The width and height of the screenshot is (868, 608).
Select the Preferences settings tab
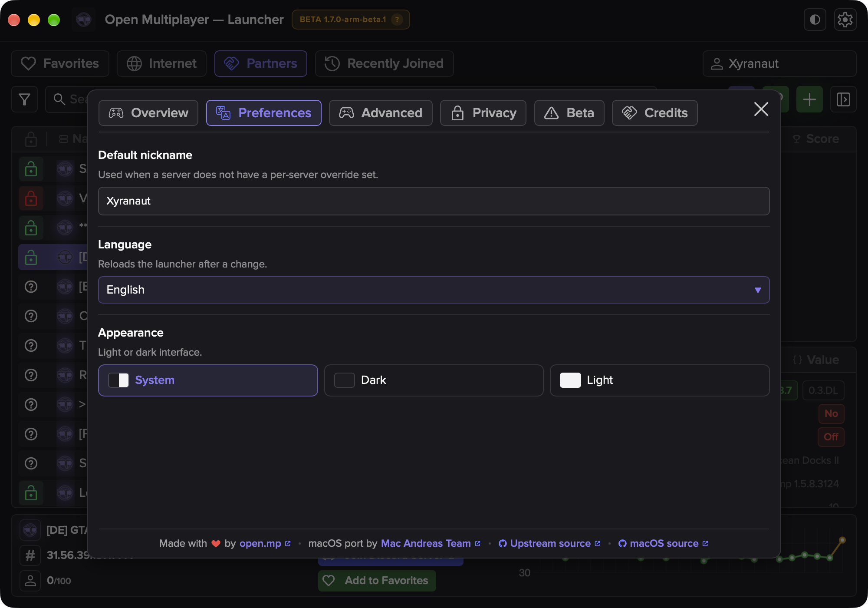(264, 113)
